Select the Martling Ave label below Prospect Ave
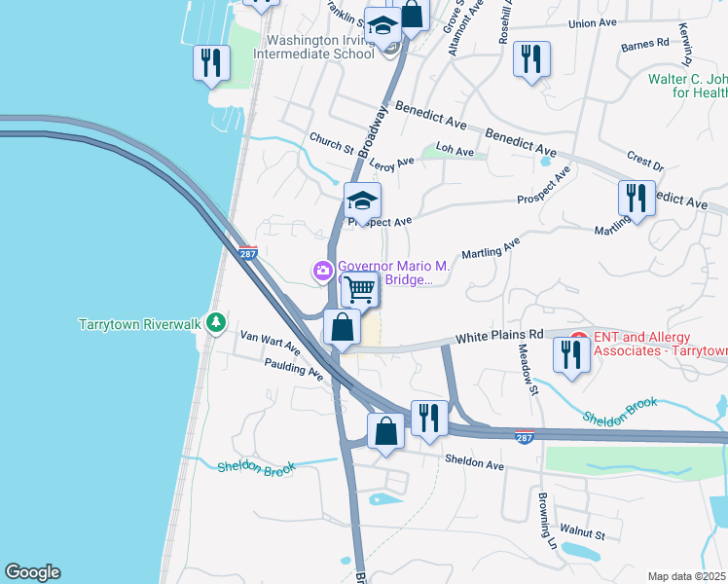The height and width of the screenshot is (584, 728). click(x=491, y=249)
